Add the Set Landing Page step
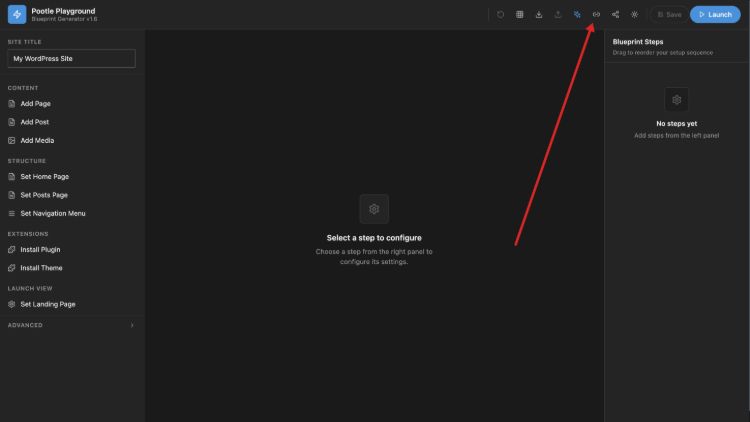 [x=71, y=304]
